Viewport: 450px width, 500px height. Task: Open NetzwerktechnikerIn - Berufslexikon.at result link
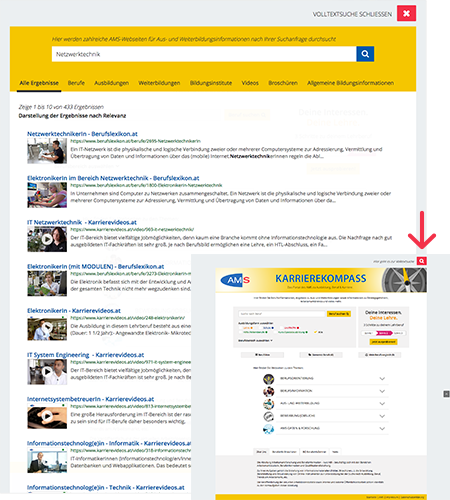(82, 134)
